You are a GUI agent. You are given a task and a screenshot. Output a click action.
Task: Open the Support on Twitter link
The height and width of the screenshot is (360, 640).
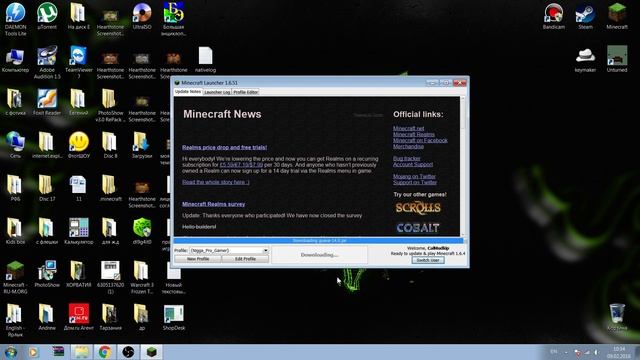coord(415,182)
